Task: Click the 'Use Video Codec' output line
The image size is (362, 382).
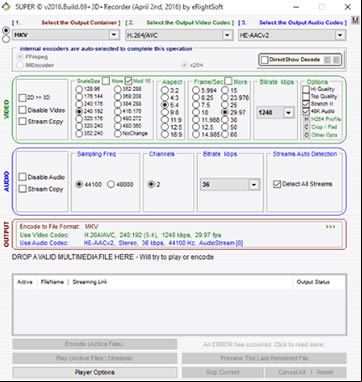Action: 120,235
